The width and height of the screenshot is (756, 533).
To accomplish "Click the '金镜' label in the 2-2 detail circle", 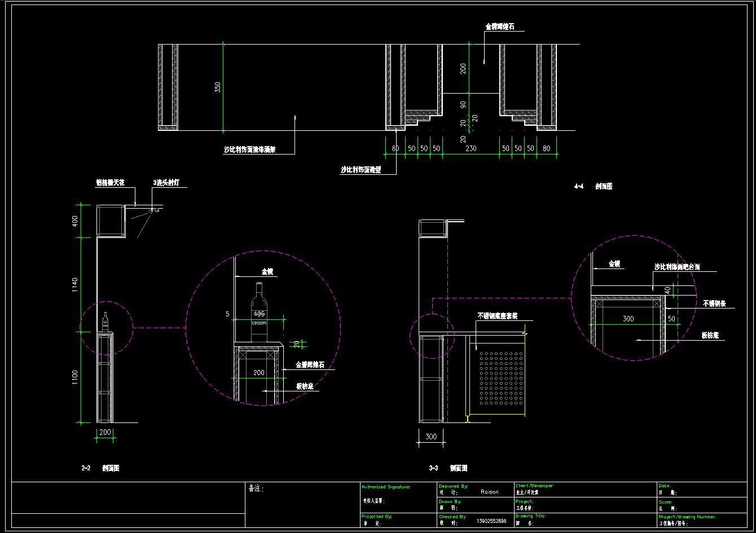I will [267, 271].
